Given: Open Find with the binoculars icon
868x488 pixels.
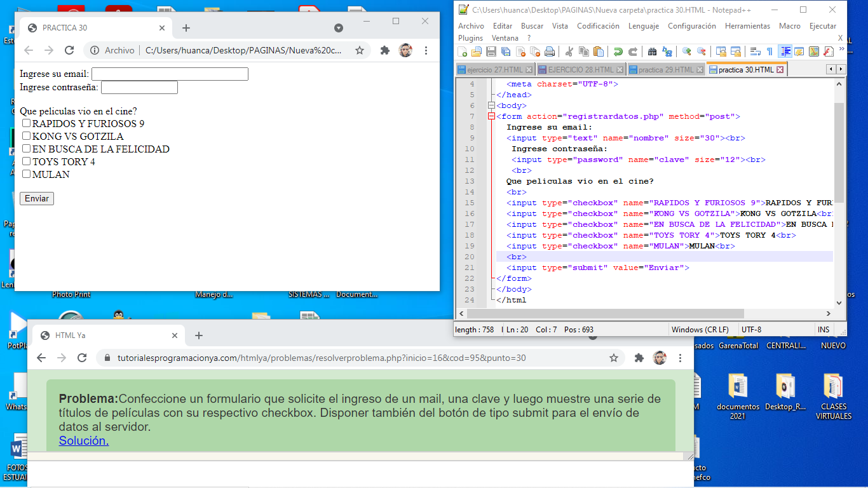Looking at the screenshot, I should 652,51.
